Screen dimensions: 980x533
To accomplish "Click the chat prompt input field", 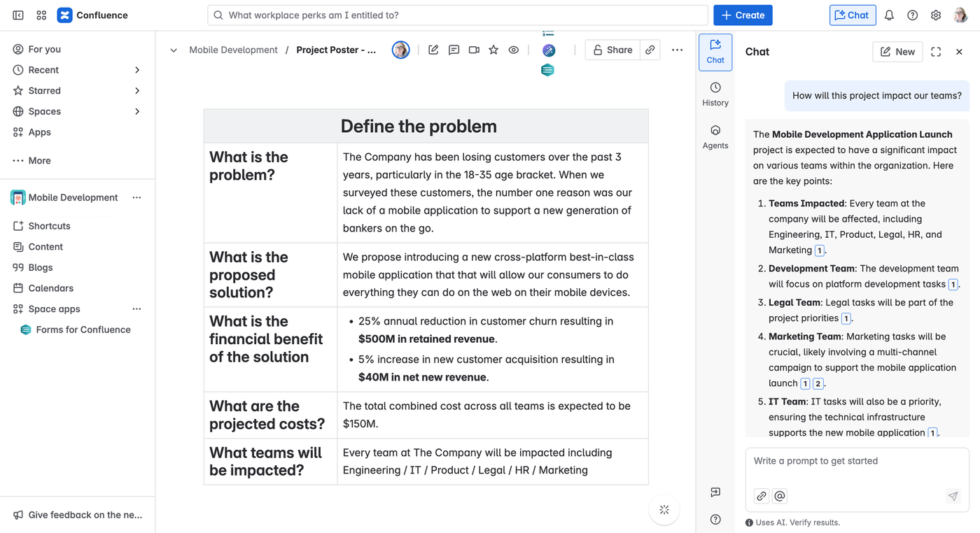I will (x=857, y=462).
